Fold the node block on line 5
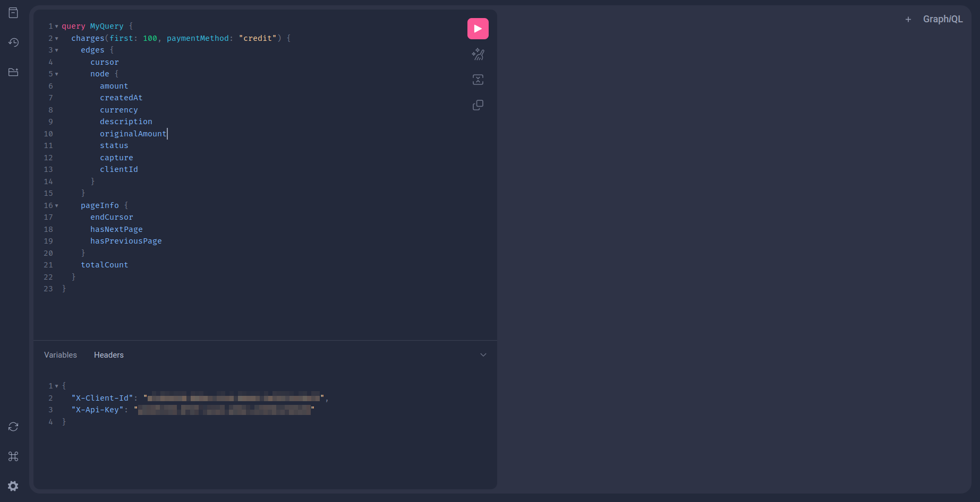 tap(57, 74)
